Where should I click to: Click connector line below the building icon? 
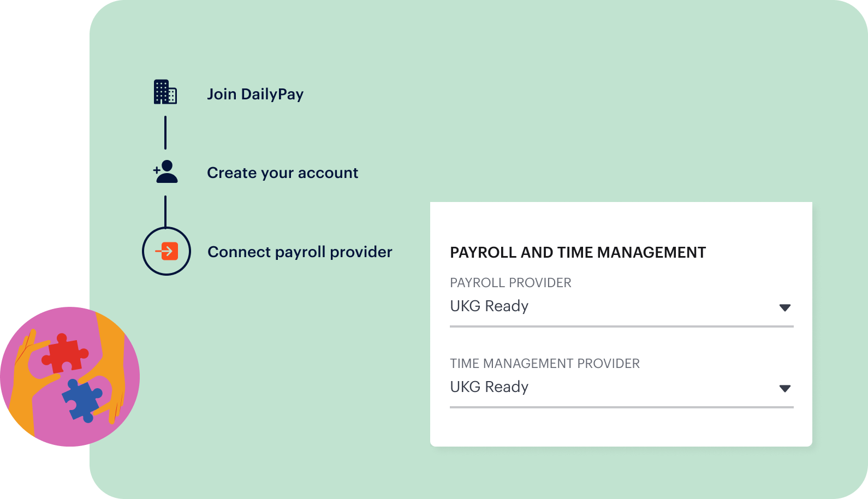[x=165, y=132]
